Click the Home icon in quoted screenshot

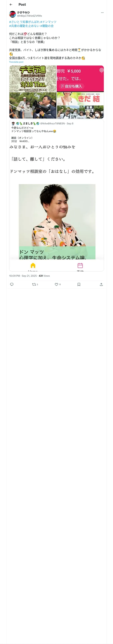click(x=33, y=265)
